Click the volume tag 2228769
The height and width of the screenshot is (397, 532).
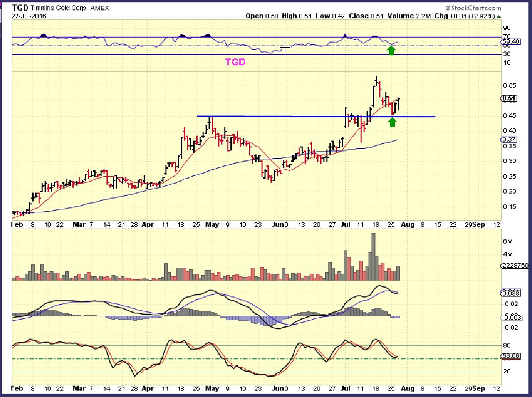click(x=514, y=266)
